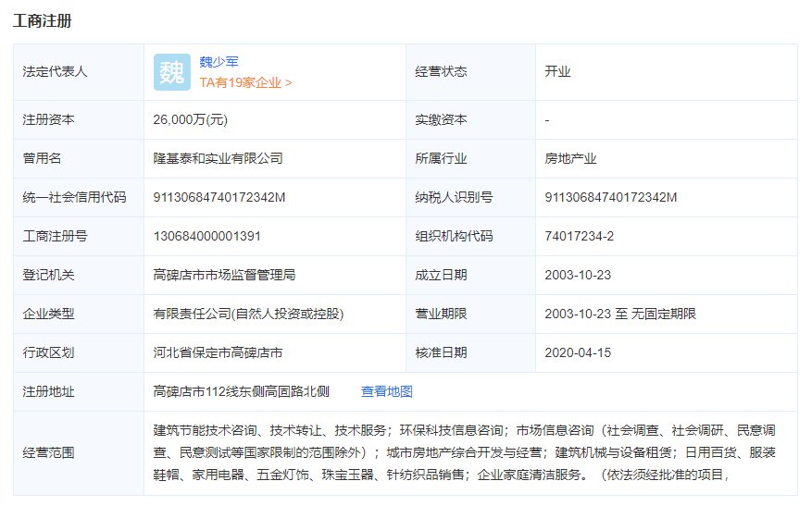
Task: Open legal representative 魏少军 profile
Action: [219, 62]
